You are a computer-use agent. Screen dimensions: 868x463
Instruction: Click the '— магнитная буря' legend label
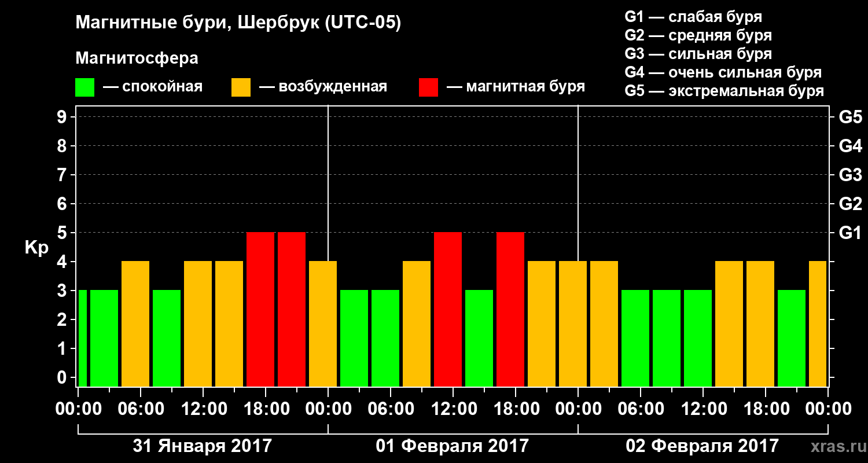point(516,87)
